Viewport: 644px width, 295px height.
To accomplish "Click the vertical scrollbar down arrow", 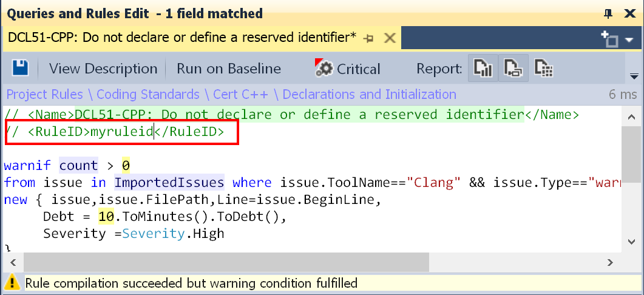I will [631, 242].
